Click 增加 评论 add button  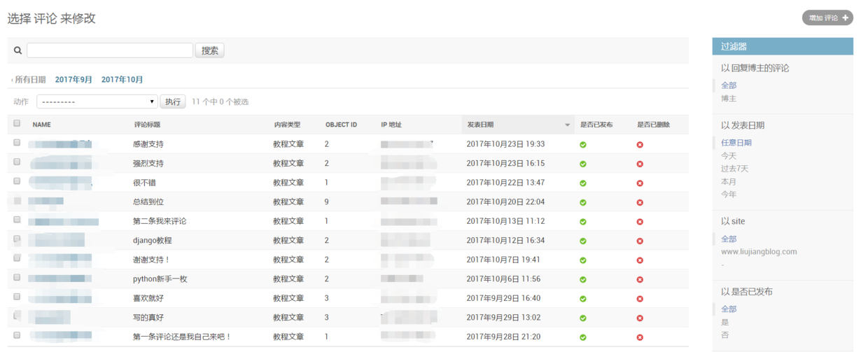827,18
